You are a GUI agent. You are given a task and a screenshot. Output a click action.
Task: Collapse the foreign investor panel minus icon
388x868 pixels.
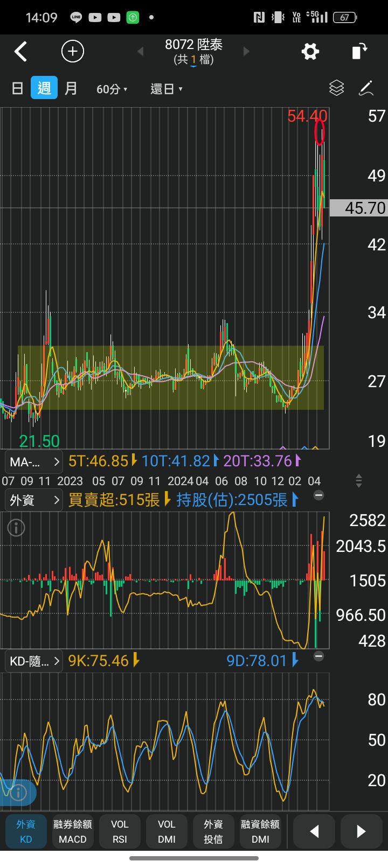(x=319, y=495)
